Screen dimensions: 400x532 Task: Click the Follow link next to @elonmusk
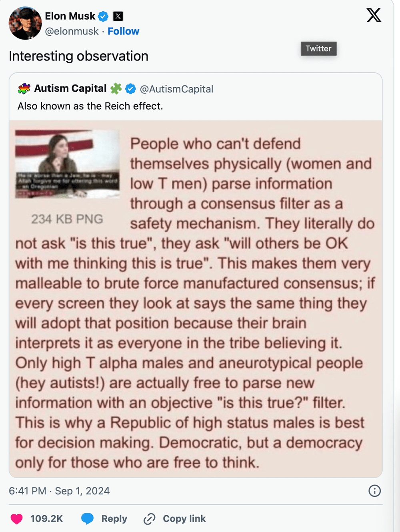[x=123, y=31]
